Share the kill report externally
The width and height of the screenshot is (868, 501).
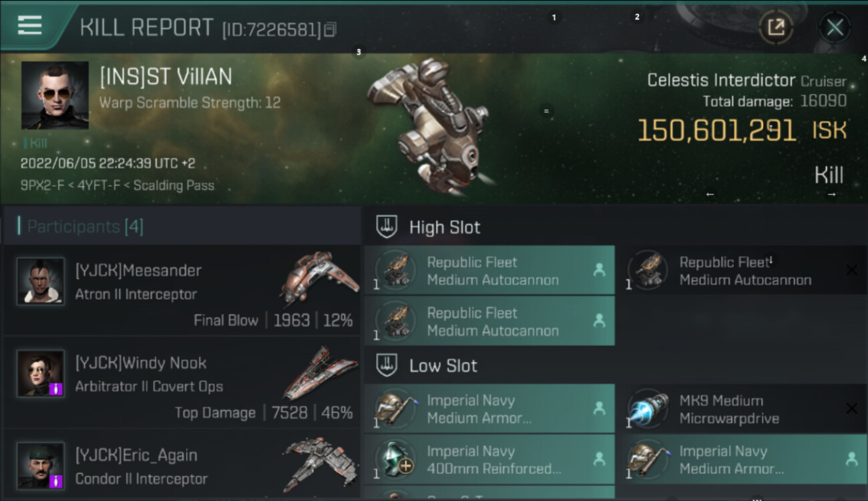776,27
